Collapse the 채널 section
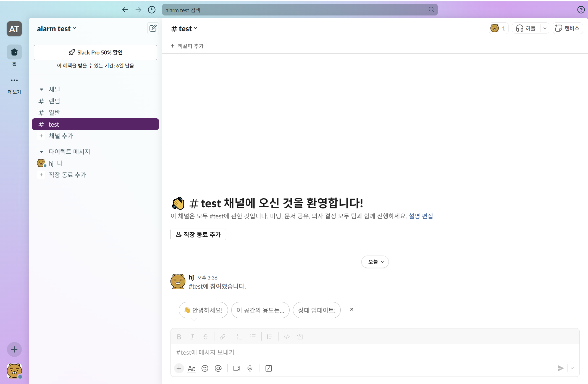Viewport: 588px width, 384px height. click(41, 89)
